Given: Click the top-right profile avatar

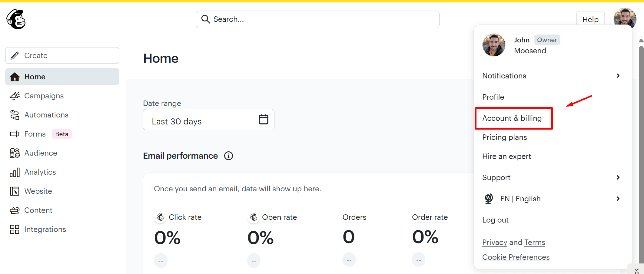Looking at the screenshot, I should pos(625,18).
